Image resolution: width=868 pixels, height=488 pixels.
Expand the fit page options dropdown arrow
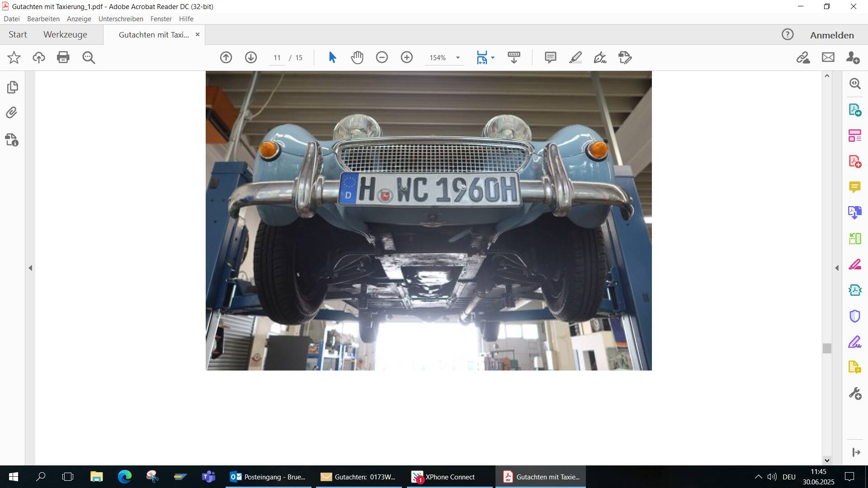point(493,57)
